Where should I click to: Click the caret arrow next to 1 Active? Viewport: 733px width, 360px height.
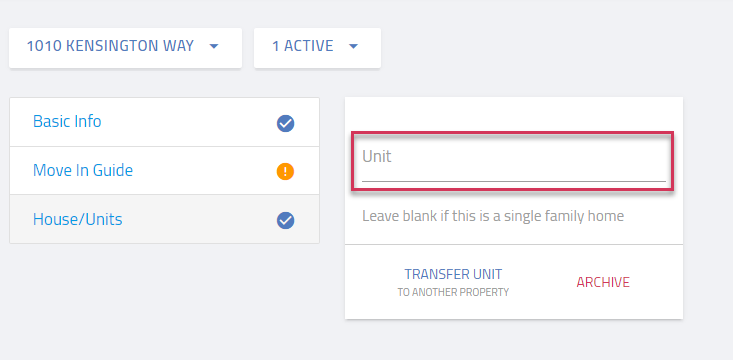(353, 46)
